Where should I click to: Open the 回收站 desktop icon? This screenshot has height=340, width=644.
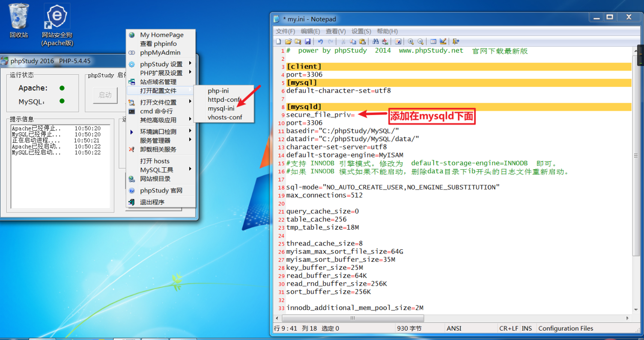tap(19, 21)
